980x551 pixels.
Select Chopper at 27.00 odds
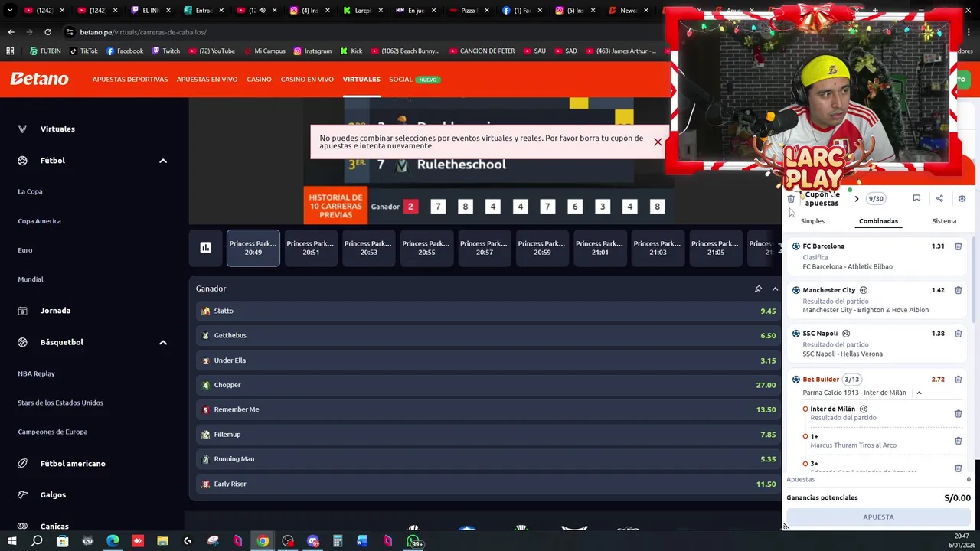pos(486,385)
